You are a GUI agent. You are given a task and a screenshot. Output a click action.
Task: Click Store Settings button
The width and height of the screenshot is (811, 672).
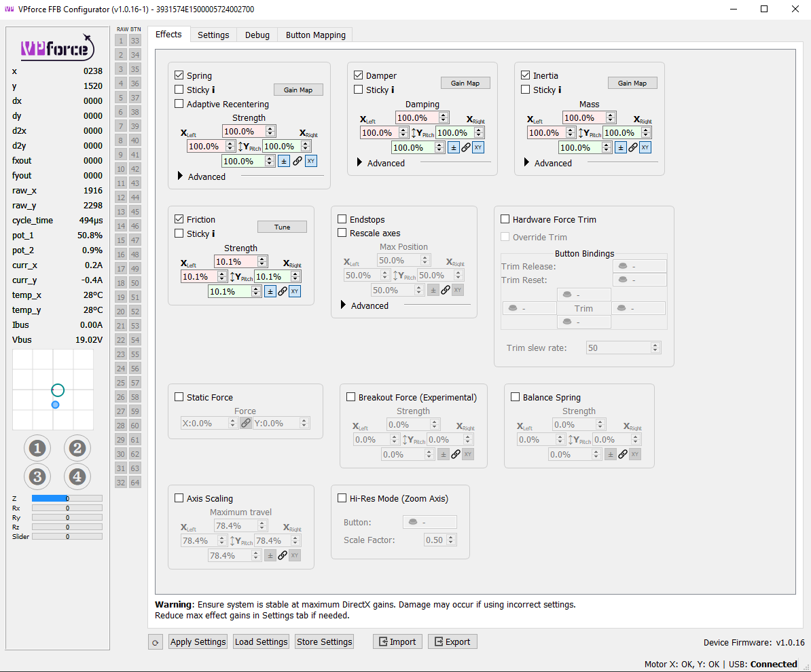(324, 642)
